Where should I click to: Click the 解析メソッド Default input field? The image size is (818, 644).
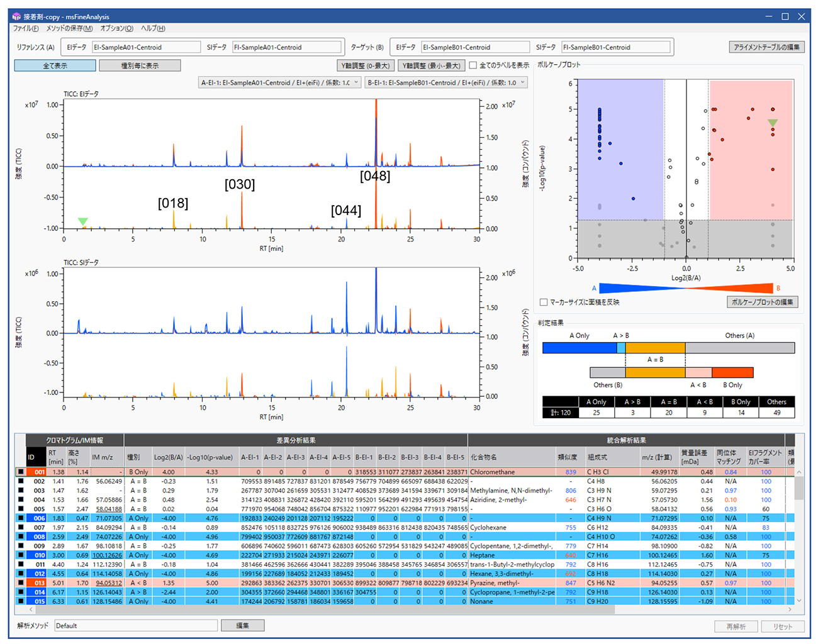pos(135,626)
